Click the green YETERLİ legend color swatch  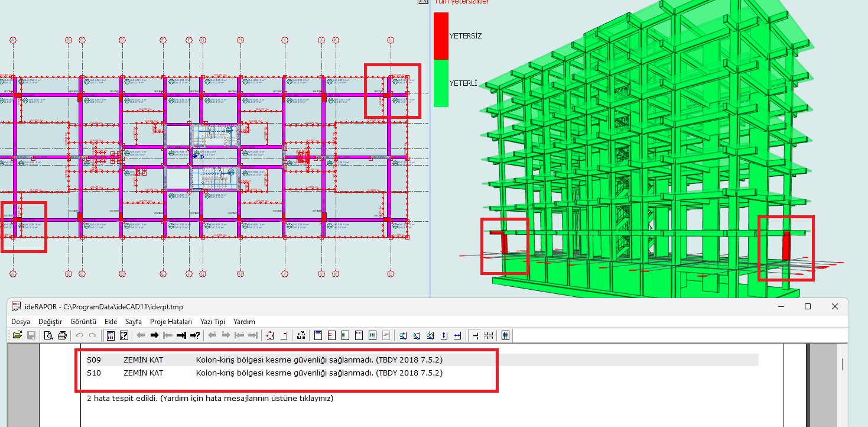tap(441, 83)
